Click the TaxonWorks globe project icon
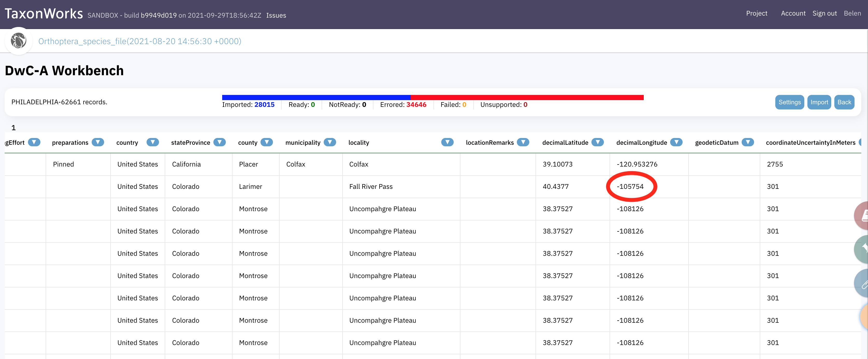The width and height of the screenshot is (868, 359). point(19,41)
